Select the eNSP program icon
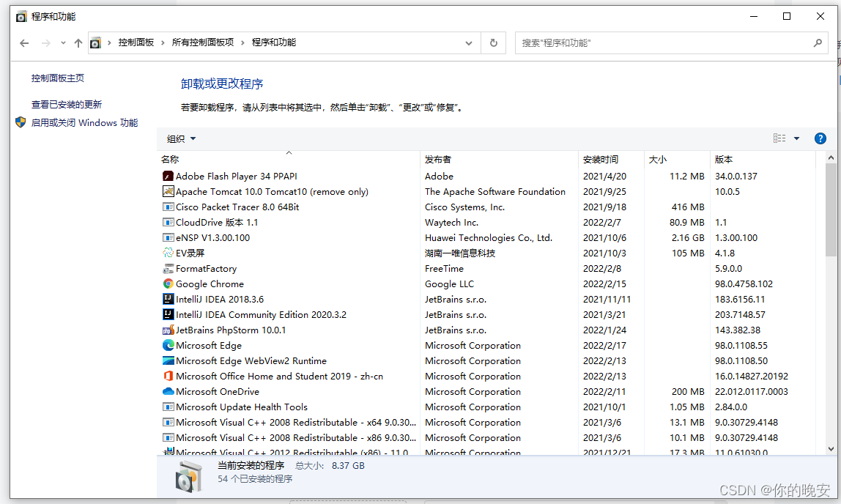Viewport: 841px width, 504px height. click(168, 237)
